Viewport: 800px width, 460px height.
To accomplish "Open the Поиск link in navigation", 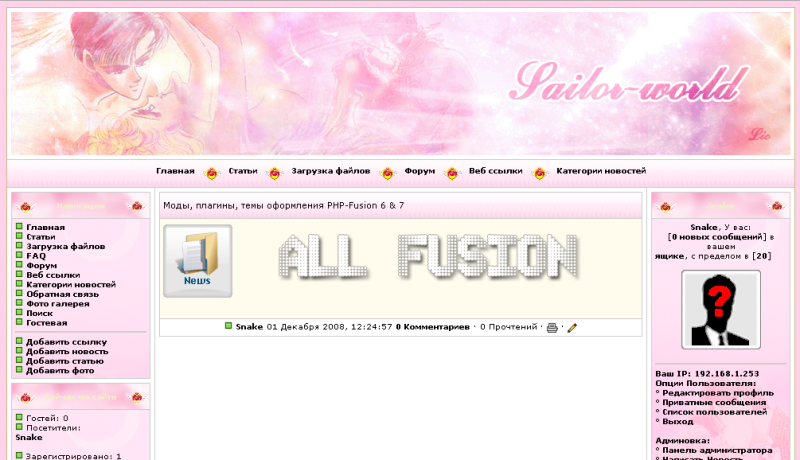I will pyautogui.click(x=39, y=313).
